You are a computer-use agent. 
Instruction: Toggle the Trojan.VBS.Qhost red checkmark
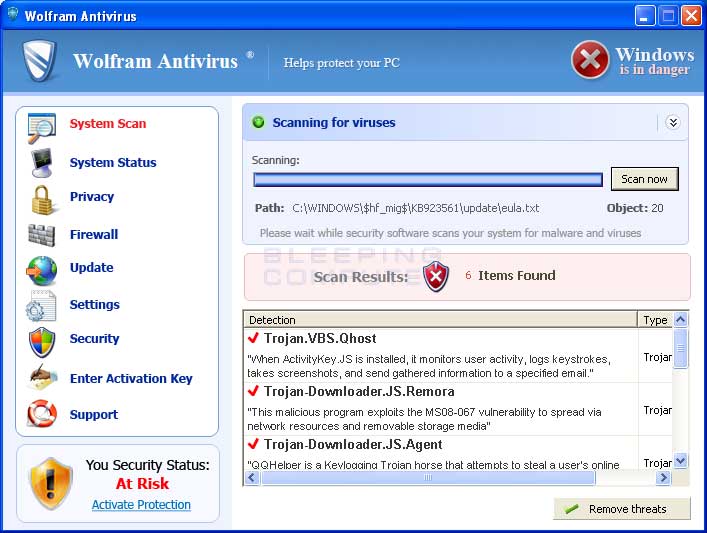point(254,339)
